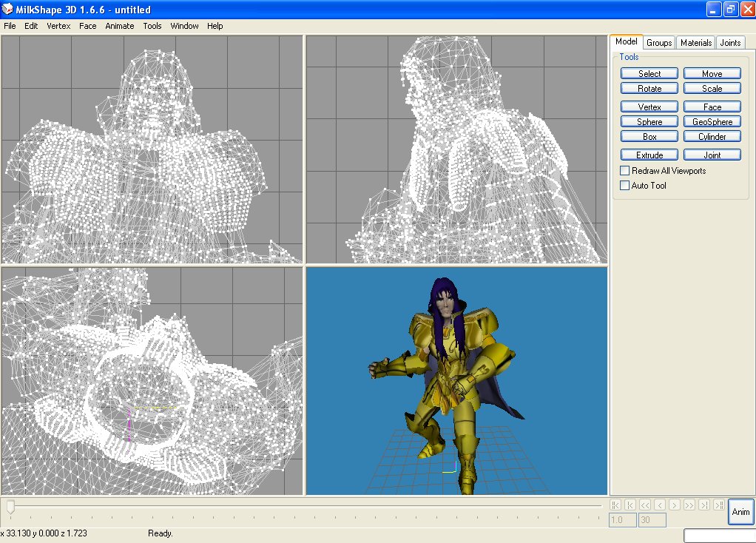Viewport: 756px width, 543px height.
Task: Pick the Scale tool
Action: pyautogui.click(x=712, y=88)
